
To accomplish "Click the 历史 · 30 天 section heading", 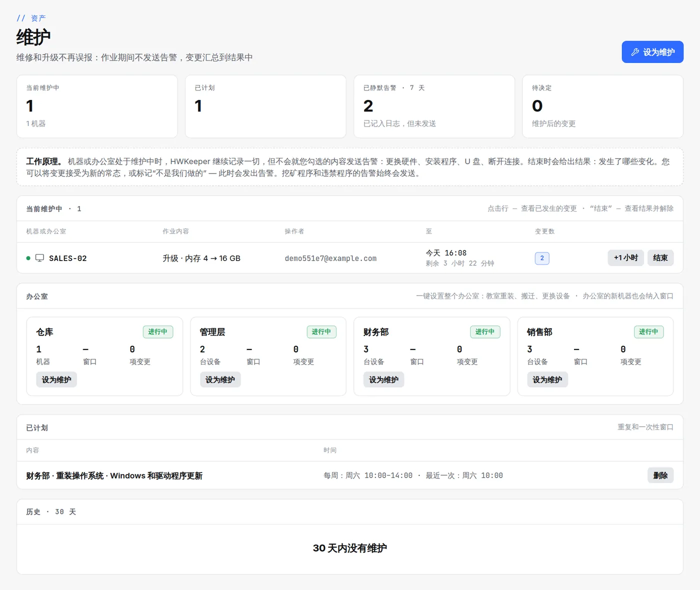I will coord(51,512).
